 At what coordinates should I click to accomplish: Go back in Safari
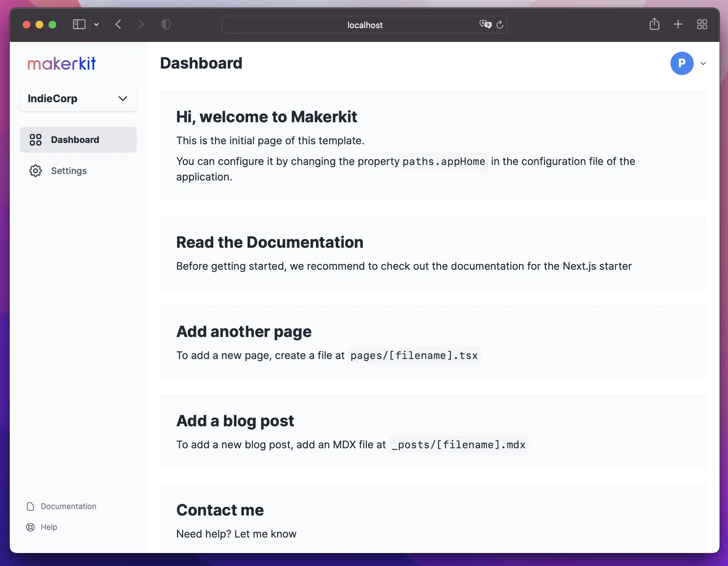pos(118,24)
